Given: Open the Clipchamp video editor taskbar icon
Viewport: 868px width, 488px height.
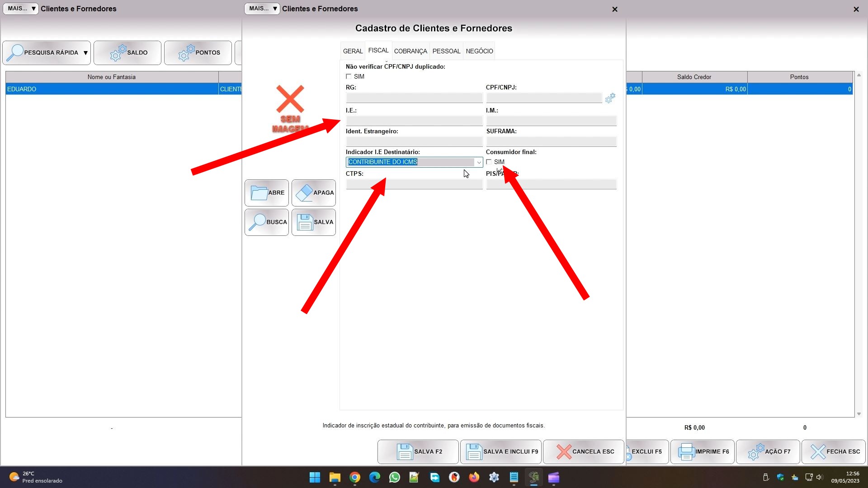Looking at the screenshot, I should 554,478.
